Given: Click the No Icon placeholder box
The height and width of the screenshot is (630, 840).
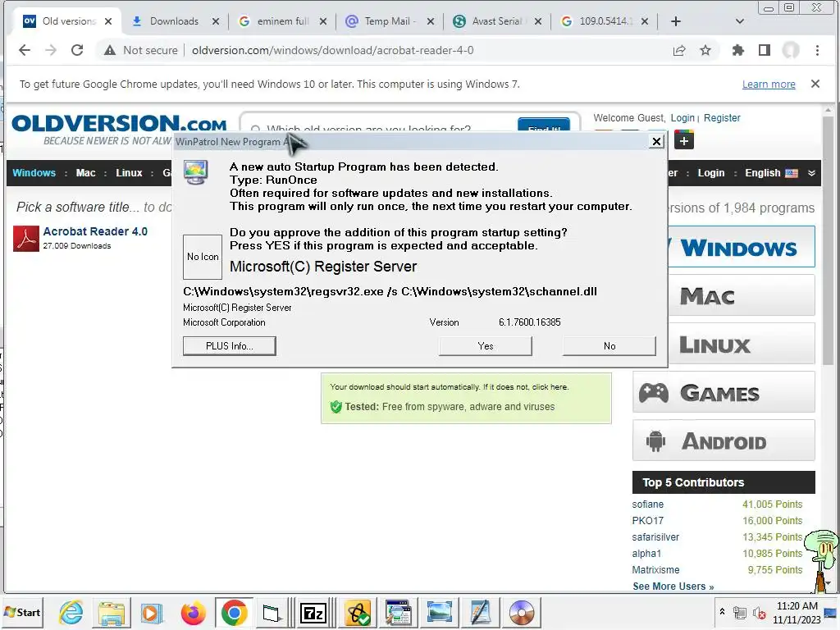Looking at the screenshot, I should pos(203,257).
